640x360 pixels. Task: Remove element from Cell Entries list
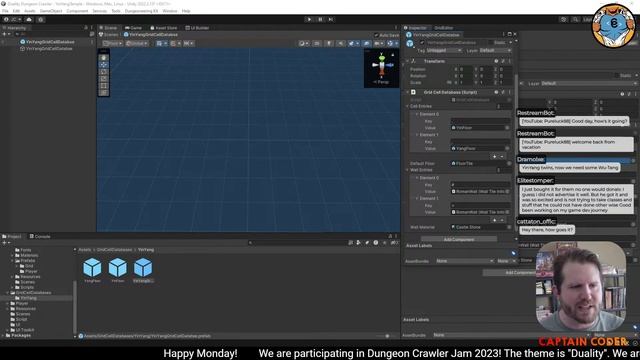pos(502,157)
